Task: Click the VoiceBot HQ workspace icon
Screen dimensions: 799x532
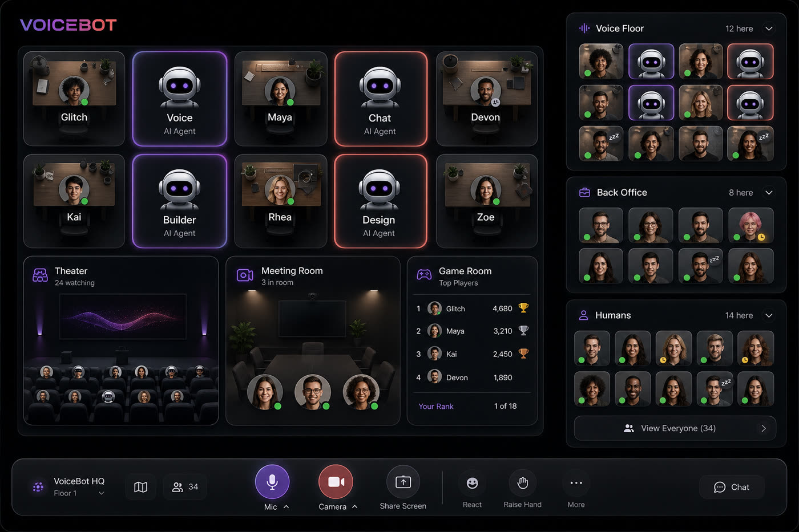Action: [x=38, y=487]
